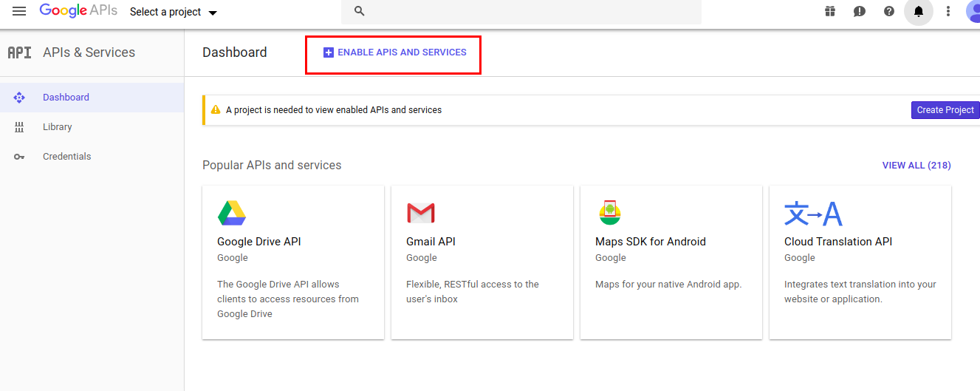Click Enable APIs and Services button
This screenshot has height=391, width=980.
[394, 52]
